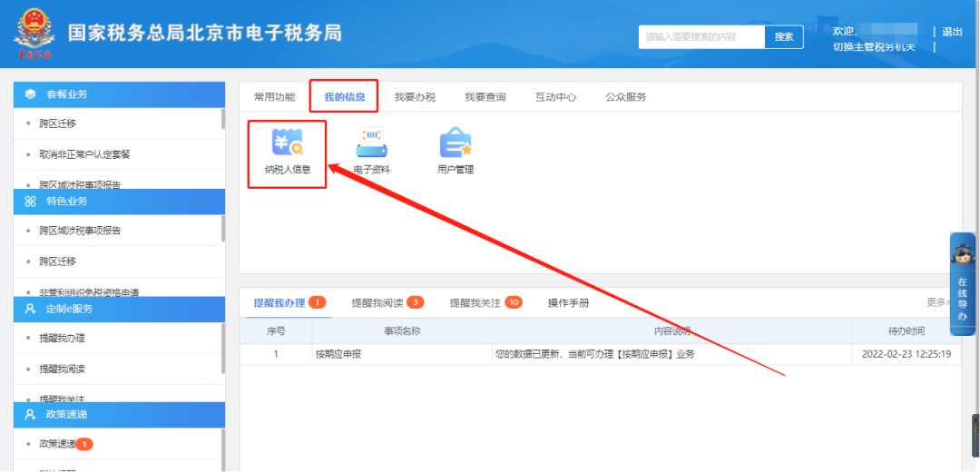Open the 电子资料 icon
The height and width of the screenshot is (473, 980).
coord(372,152)
